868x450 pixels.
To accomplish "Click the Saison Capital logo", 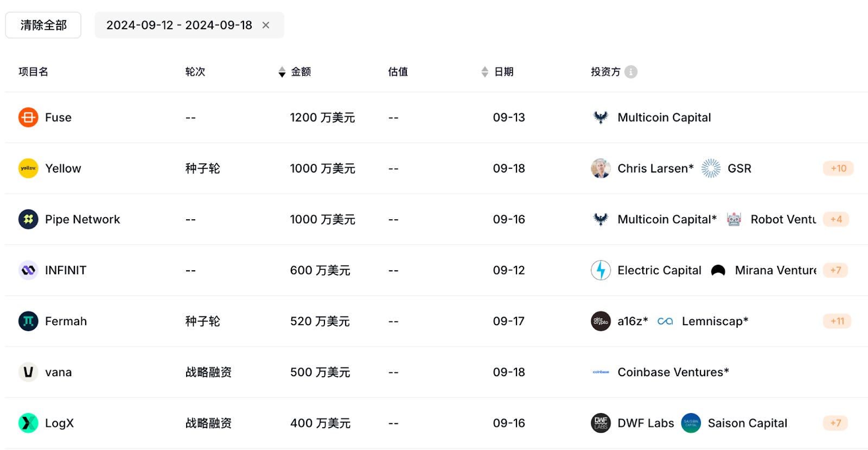I will 691,423.
